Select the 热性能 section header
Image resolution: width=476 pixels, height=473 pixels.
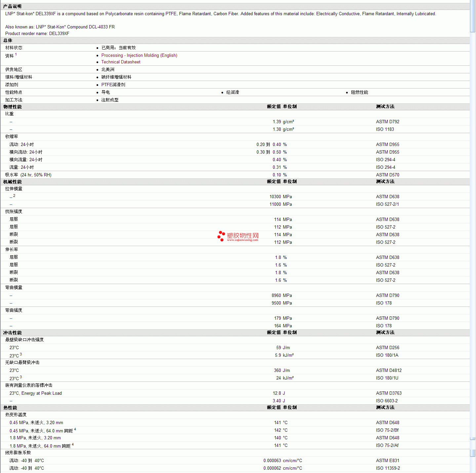click(10, 408)
